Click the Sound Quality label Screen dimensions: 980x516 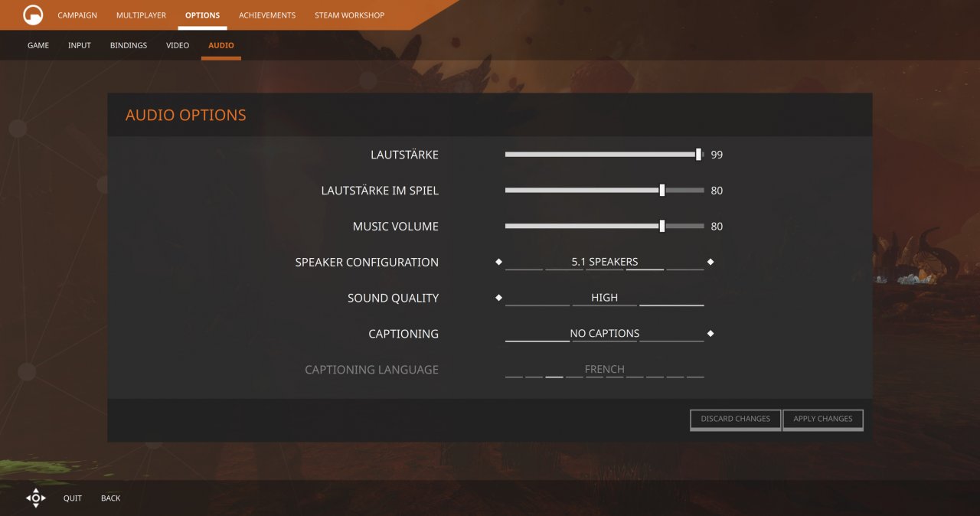[x=394, y=298]
